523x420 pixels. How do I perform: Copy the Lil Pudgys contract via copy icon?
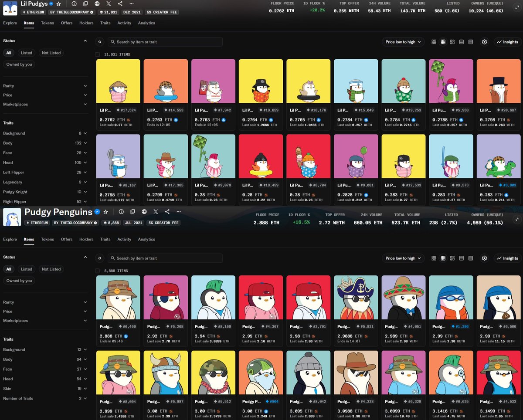[x=85, y=3]
